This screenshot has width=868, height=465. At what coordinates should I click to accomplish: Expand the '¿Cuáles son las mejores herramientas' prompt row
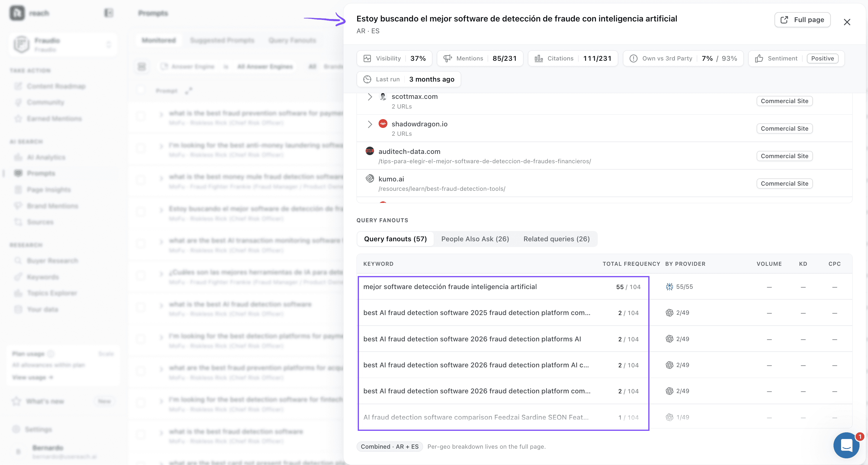[161, 274]
